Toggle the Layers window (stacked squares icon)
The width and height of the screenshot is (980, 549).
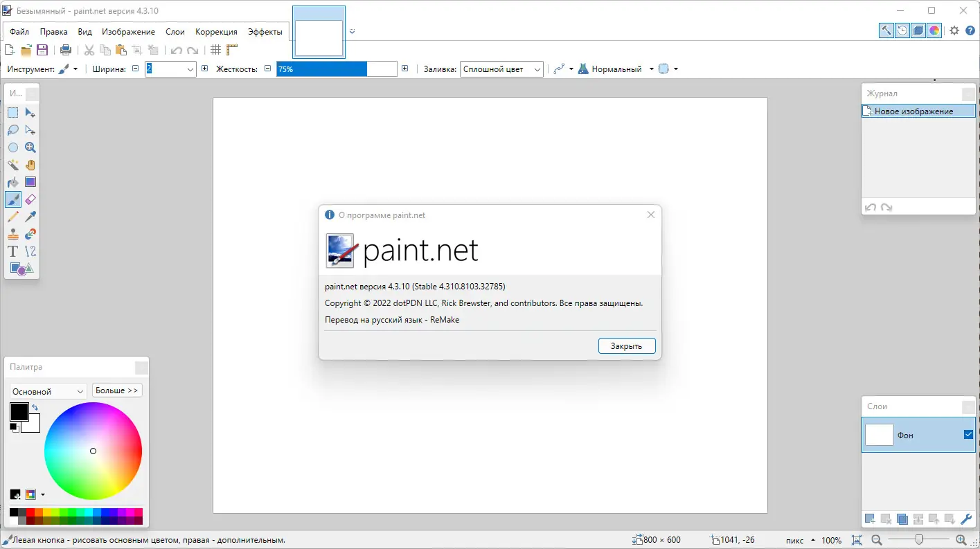[918, 30]
